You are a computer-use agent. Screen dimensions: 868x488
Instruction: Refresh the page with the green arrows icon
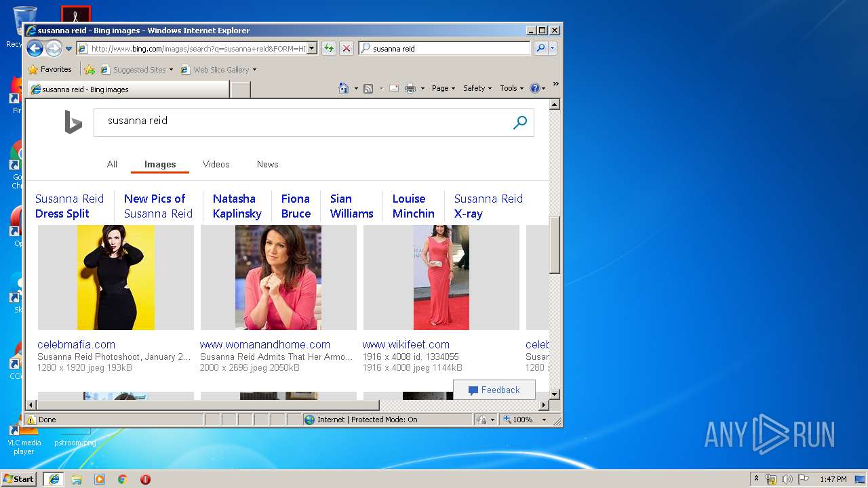329,48
